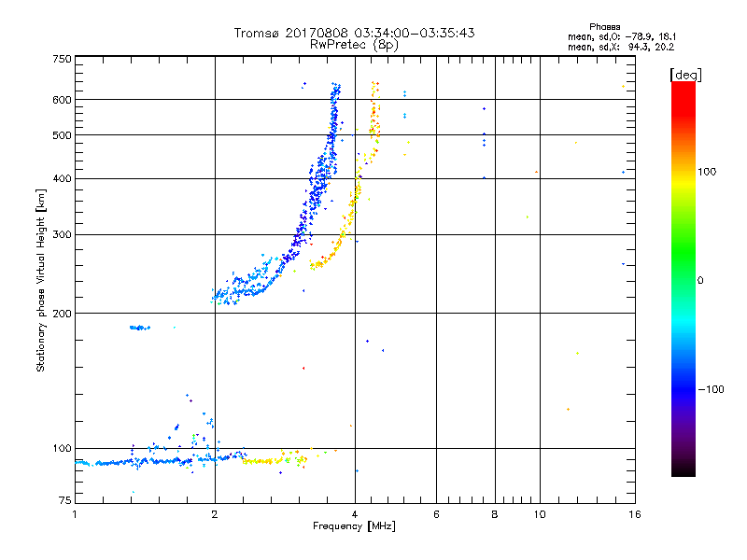The height and width of the screenshot is (560, 747).
Task: Click the colorbar tick label '0'
Action: [700, 281]
